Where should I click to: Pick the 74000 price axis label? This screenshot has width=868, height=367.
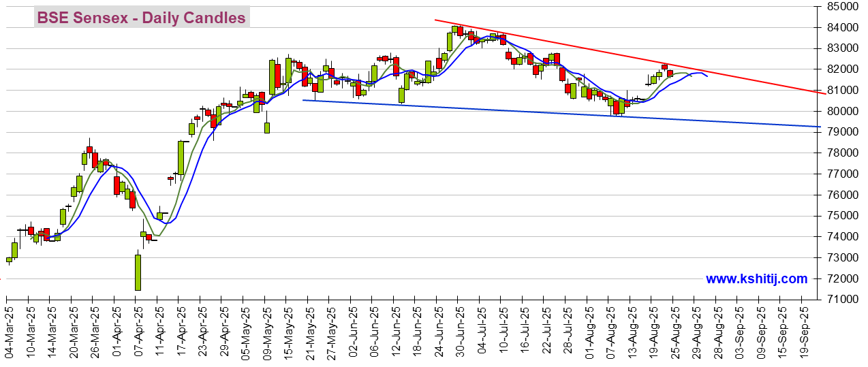pyautogui.click(x=841, y=237)
